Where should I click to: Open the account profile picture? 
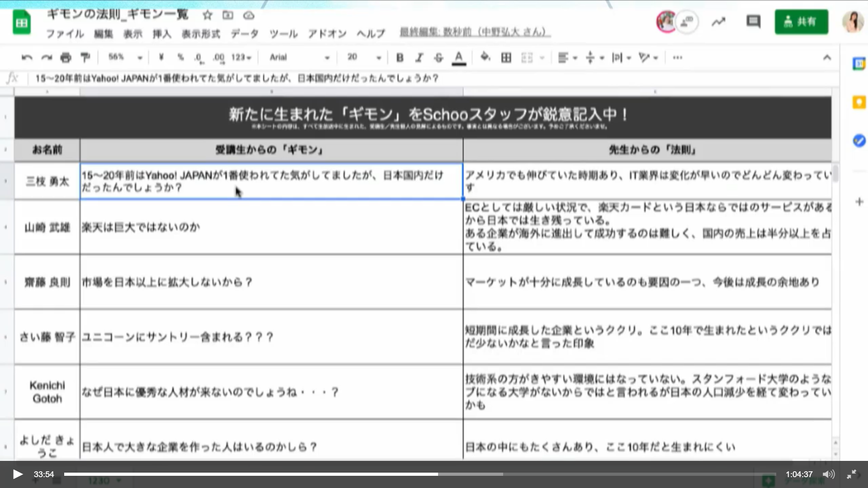853,22
